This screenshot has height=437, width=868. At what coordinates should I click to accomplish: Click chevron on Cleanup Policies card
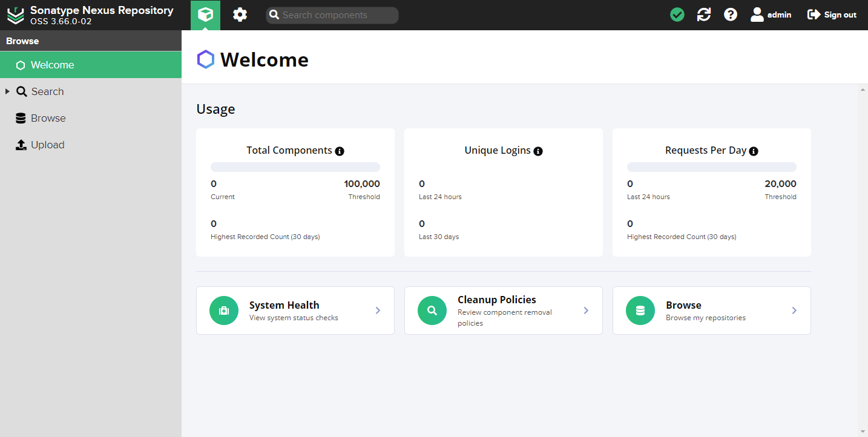586,310
